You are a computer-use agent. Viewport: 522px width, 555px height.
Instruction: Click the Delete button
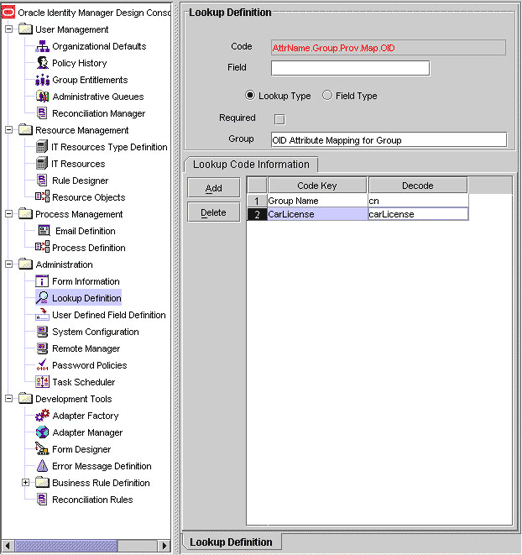coord(213,212)
